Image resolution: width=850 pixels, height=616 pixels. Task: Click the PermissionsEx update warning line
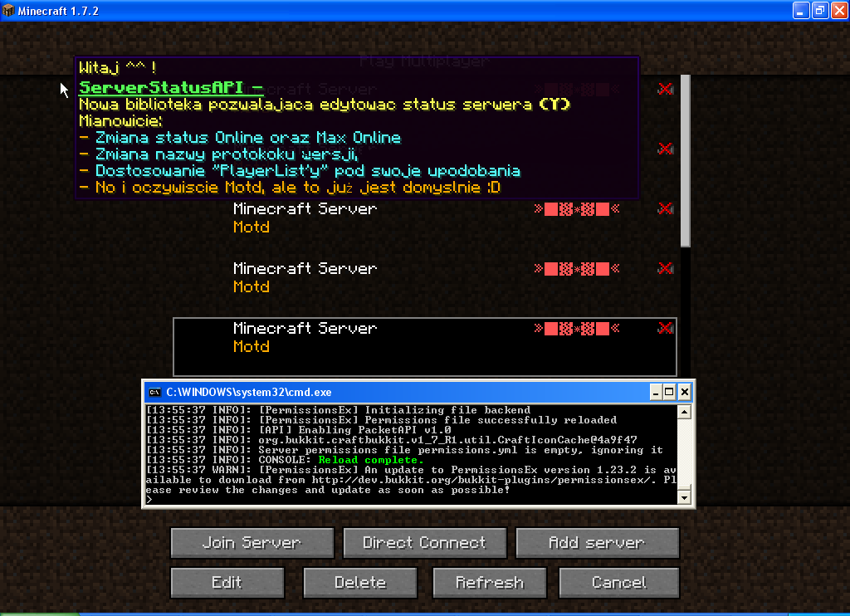coord(412,480)
